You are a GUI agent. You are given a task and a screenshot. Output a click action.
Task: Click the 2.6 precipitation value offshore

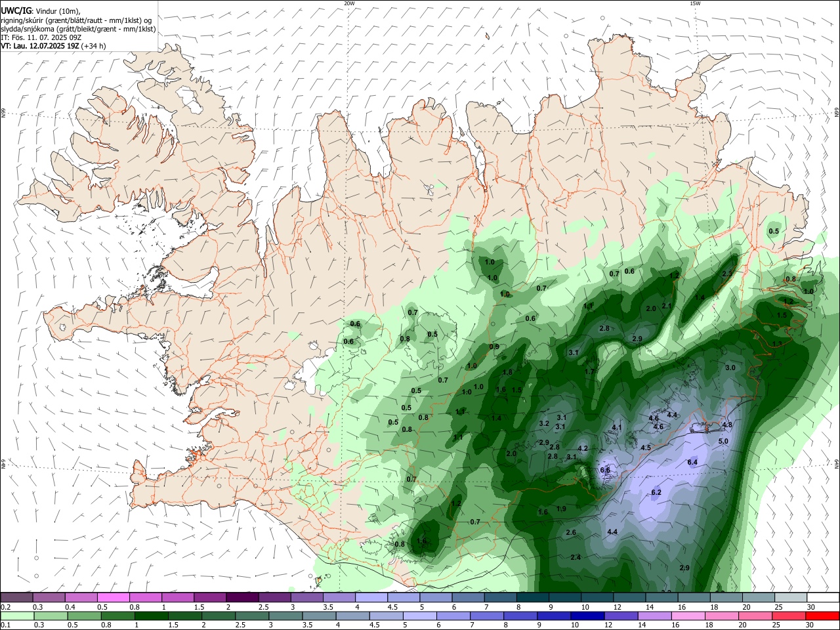coord(571,533)
